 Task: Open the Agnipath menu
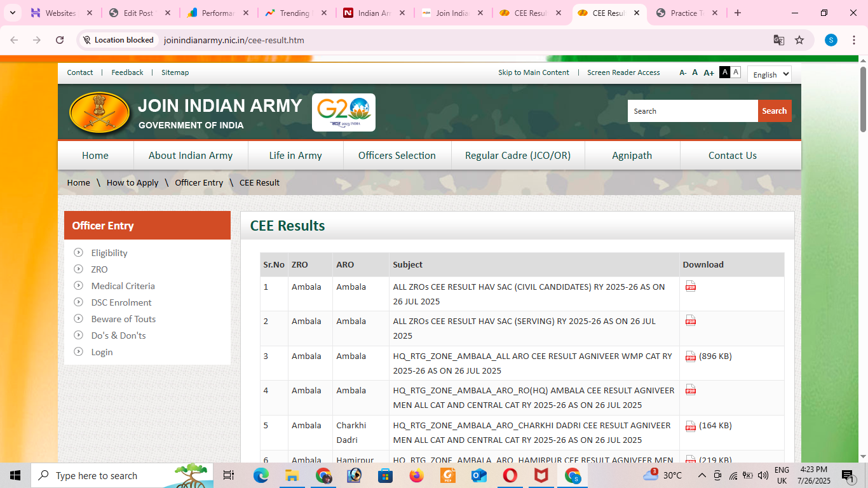632,155
